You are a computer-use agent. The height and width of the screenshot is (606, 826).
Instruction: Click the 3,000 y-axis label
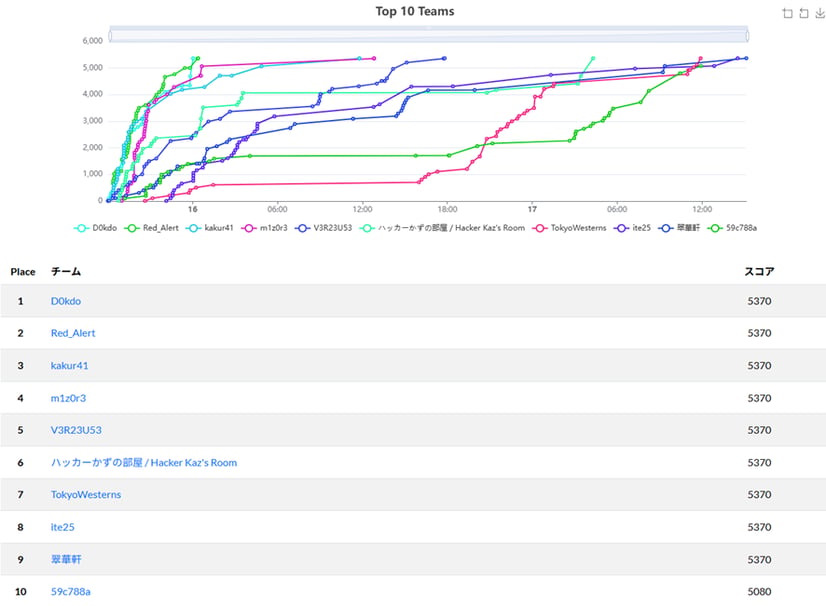93,121
